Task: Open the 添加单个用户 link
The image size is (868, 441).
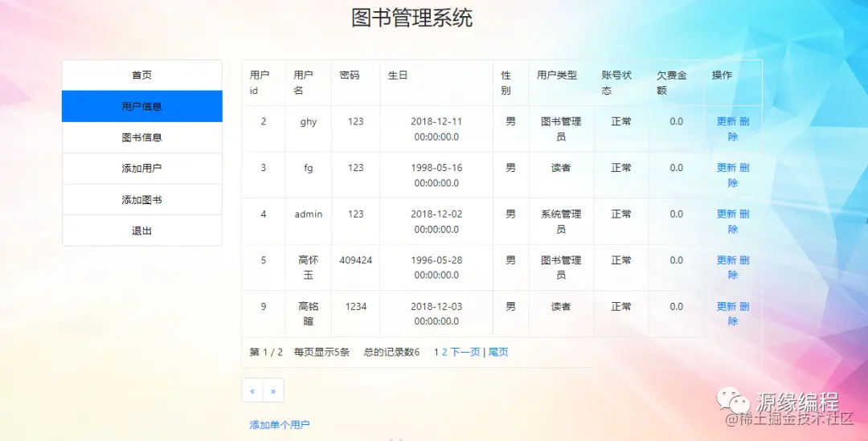Action: pyautogui.click(x=280, y=425)
